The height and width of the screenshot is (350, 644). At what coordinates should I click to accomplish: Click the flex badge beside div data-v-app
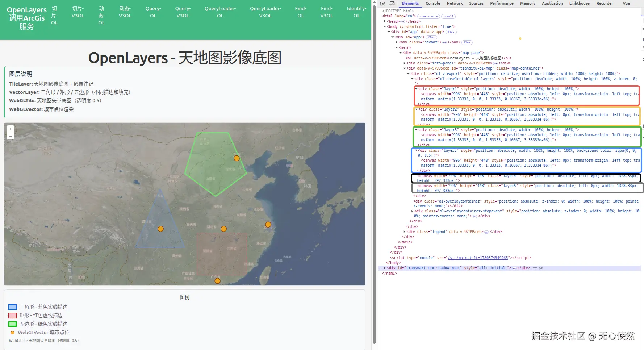pos(451,32)
